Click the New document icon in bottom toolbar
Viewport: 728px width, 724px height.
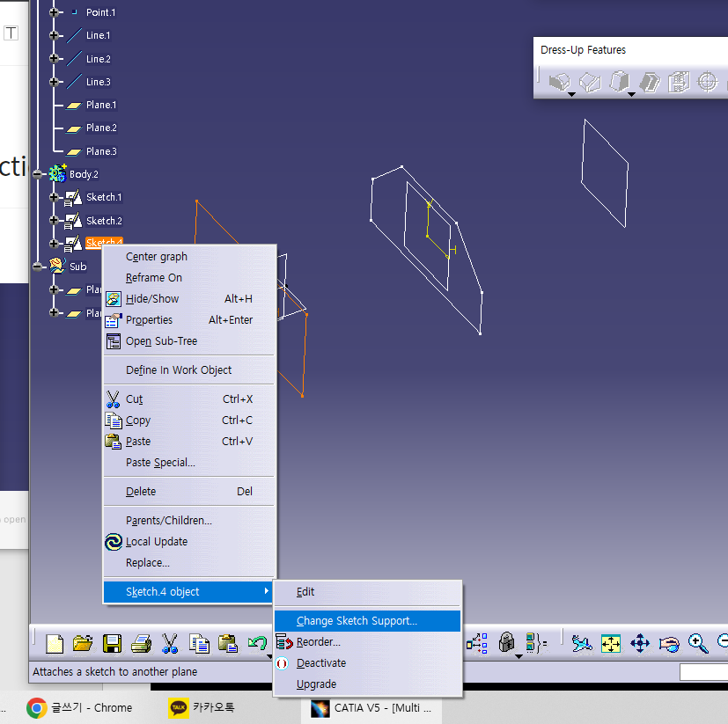pyautogui.click(x=55, y=644)
